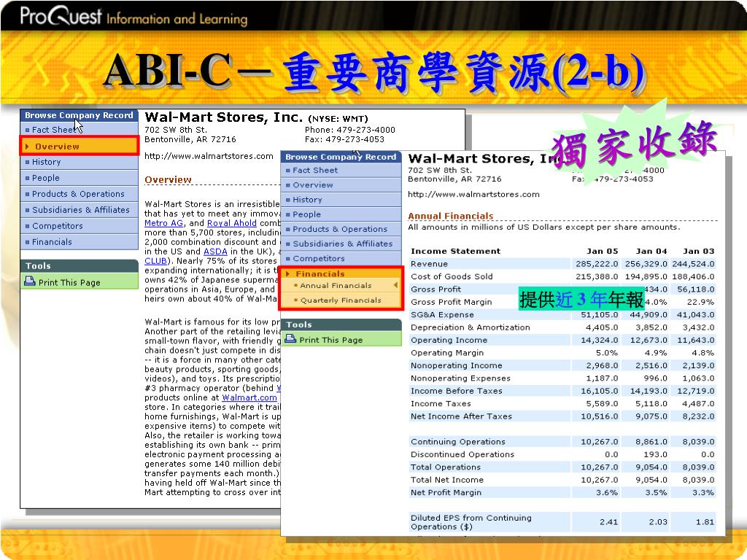Click Operating Income value 14,324.0
Screen dimensions: 747x560
[600, 341]
